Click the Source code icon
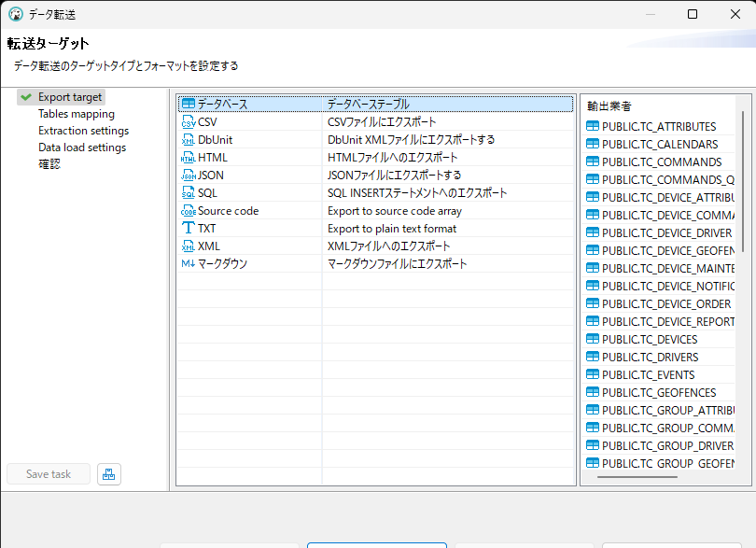 tap(188, 211)
